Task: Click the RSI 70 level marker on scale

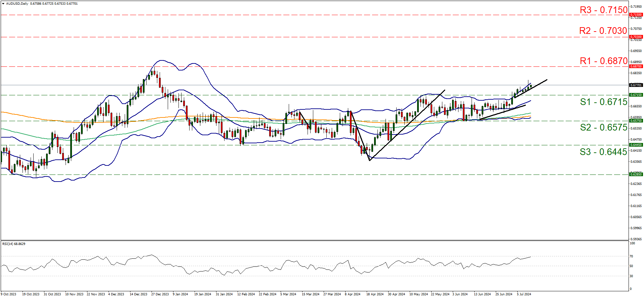Action: [631, 256]
